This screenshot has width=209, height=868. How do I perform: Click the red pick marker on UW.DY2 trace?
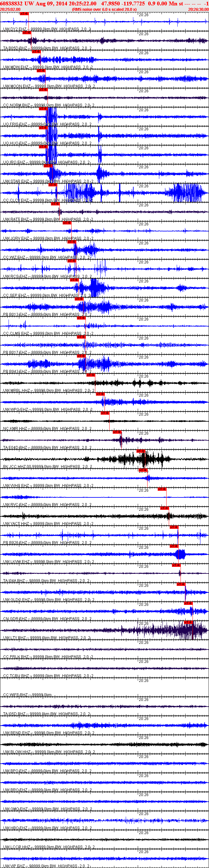click(24, 14)
